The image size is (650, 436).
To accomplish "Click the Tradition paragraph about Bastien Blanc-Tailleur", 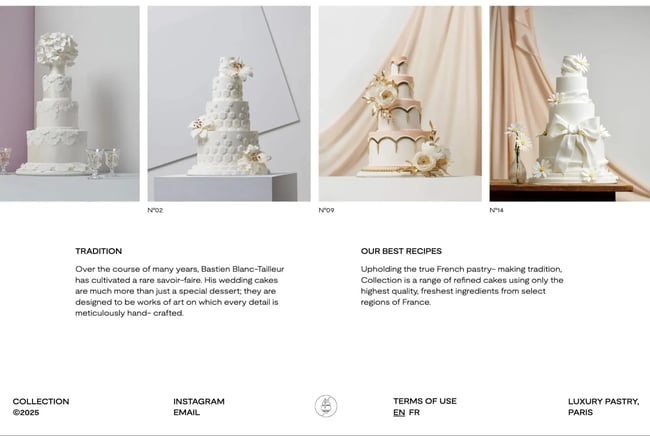I will tap(179, 291).
